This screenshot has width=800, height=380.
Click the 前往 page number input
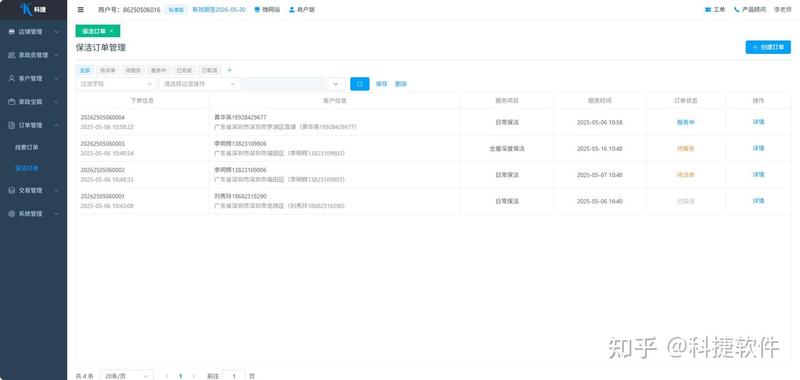click(x=234, y=376)
